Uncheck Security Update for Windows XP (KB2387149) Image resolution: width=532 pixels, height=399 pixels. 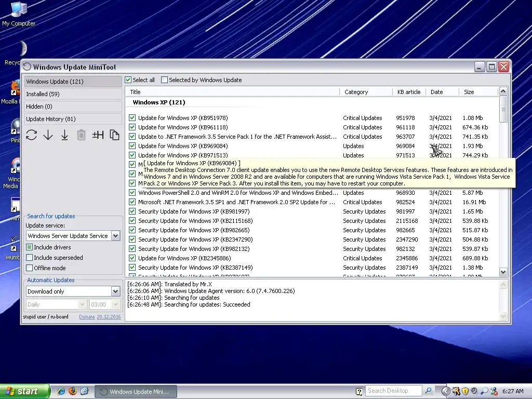tap(132, 268)
